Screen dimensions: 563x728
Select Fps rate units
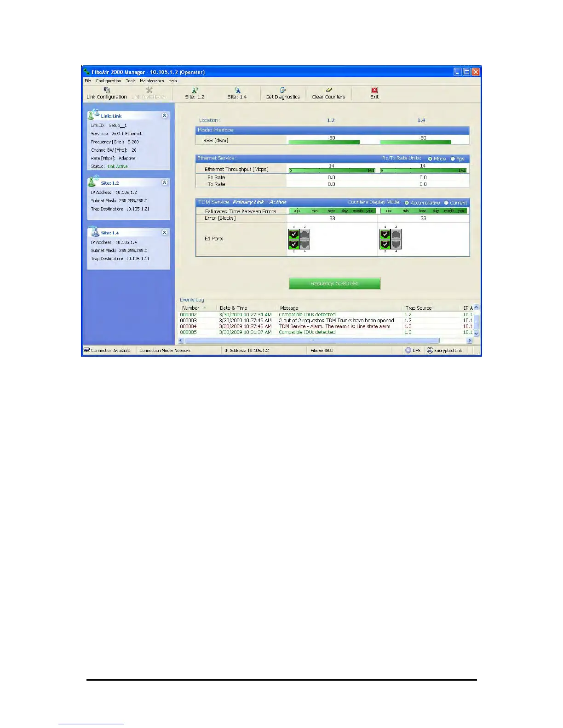[x=453, y=159]
